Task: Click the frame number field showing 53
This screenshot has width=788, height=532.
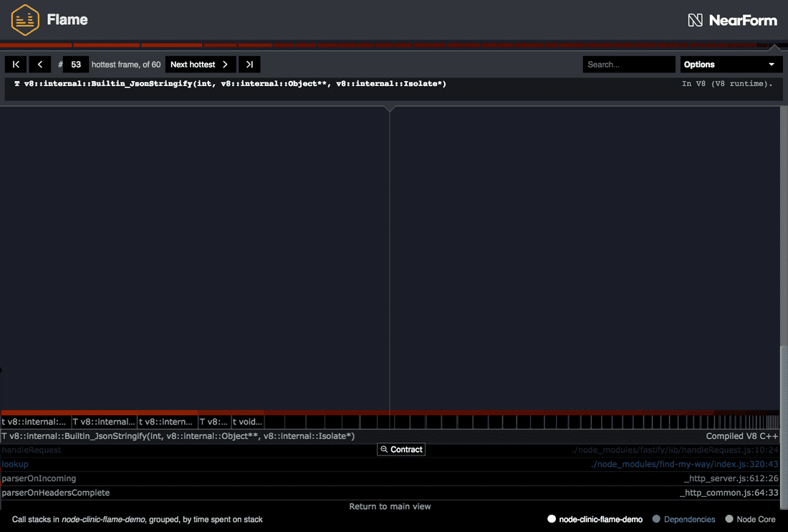Action: [76, 64]
